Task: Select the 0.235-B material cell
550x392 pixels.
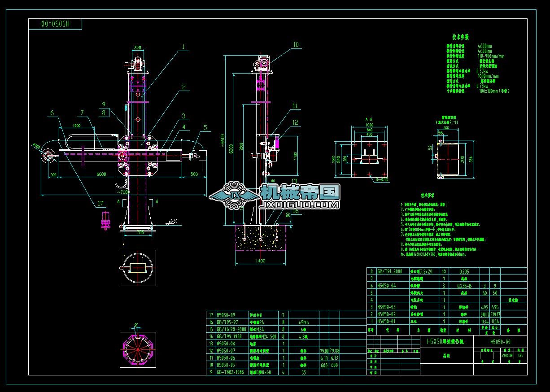Action: click(x=464, y=285)
